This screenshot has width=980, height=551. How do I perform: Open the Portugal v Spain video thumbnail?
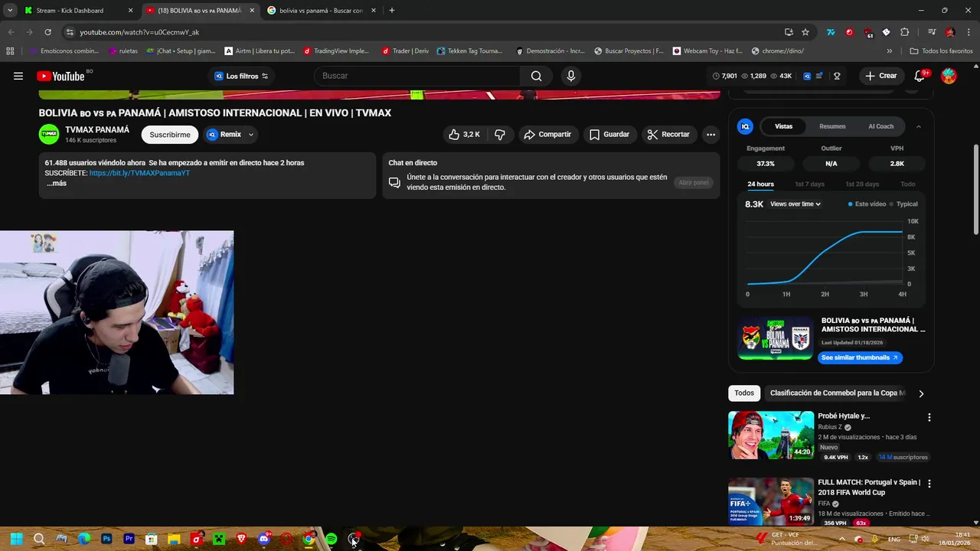pyautogui.click(x=771, y=501)
